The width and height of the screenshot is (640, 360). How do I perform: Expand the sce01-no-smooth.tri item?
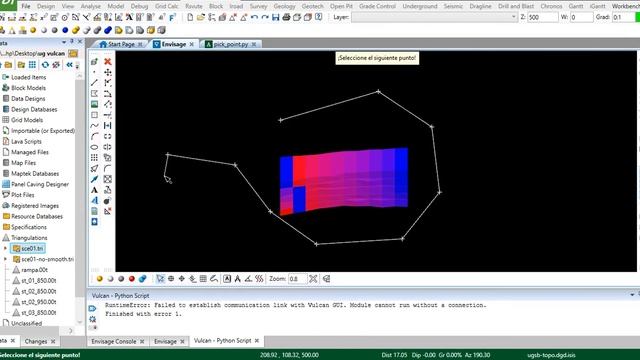[x=5, y=259]
